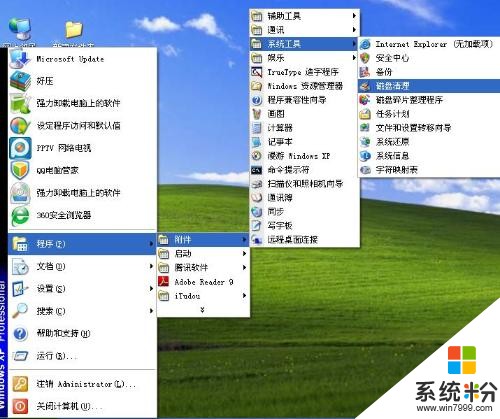Open the 娱乐 submenu item

tap(304, 58)
